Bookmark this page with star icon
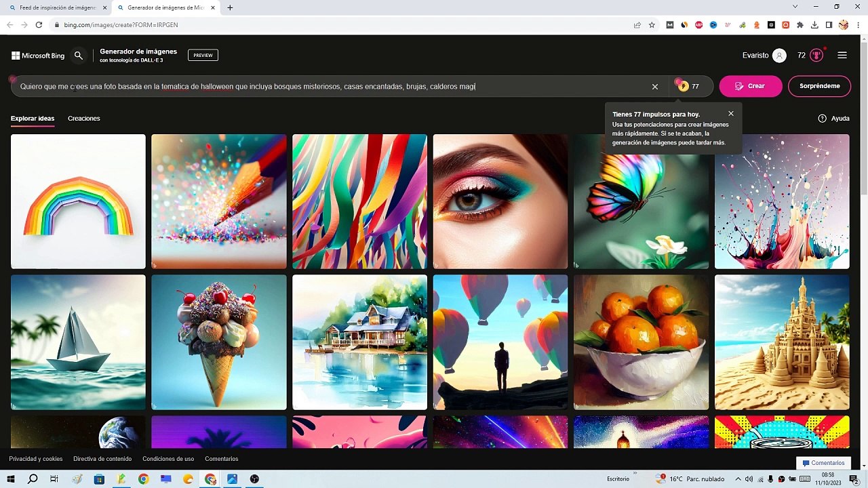Screen dimensions: 868x488 click(652, 25)
